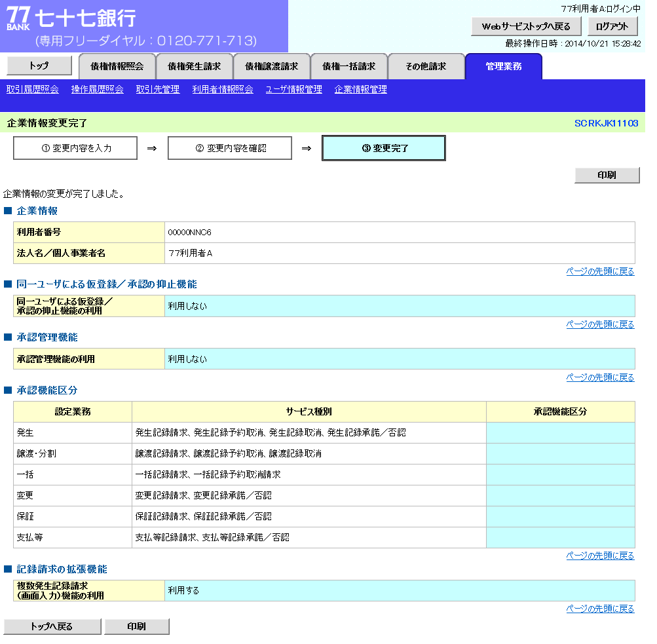
Task: Click the 発生 row in 設定業務 column
Action: (x=73, y=433)
